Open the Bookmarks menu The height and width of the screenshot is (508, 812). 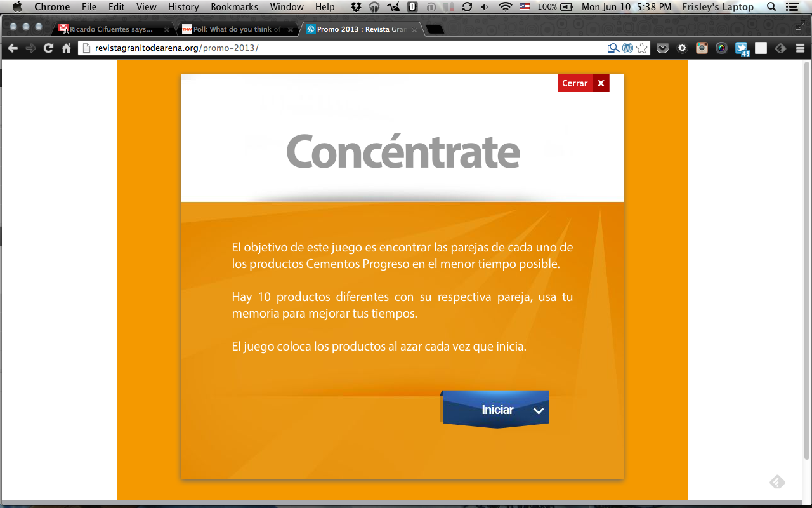click(234, 7)
